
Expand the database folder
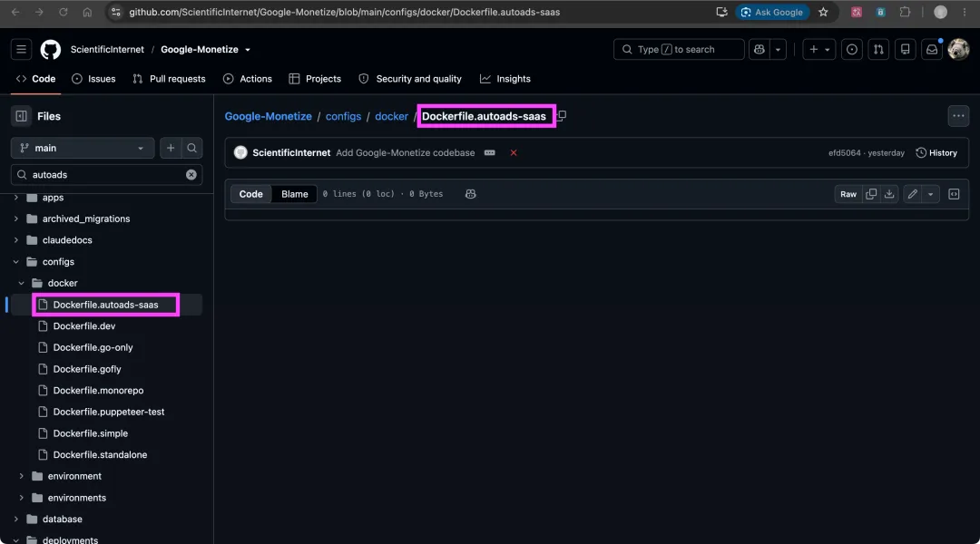15,519
